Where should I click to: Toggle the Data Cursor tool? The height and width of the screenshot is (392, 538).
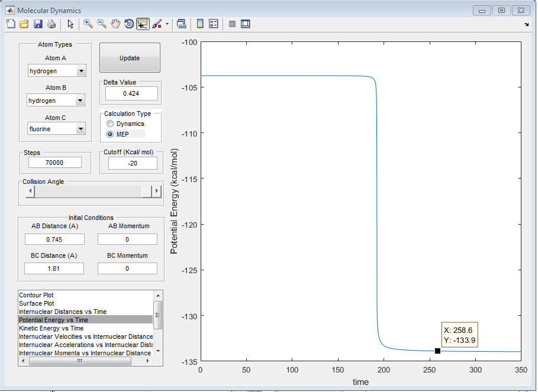tap(143, 24)
